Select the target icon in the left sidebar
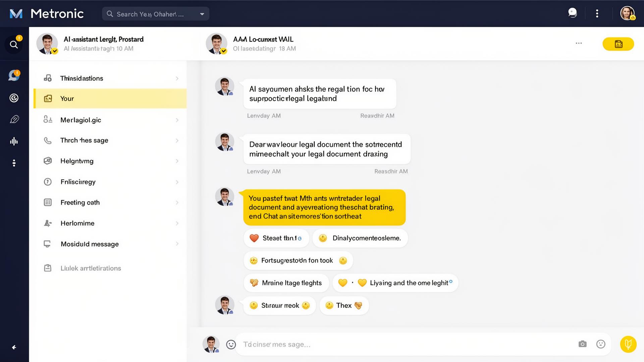The image size is (644, 362). 14,98
